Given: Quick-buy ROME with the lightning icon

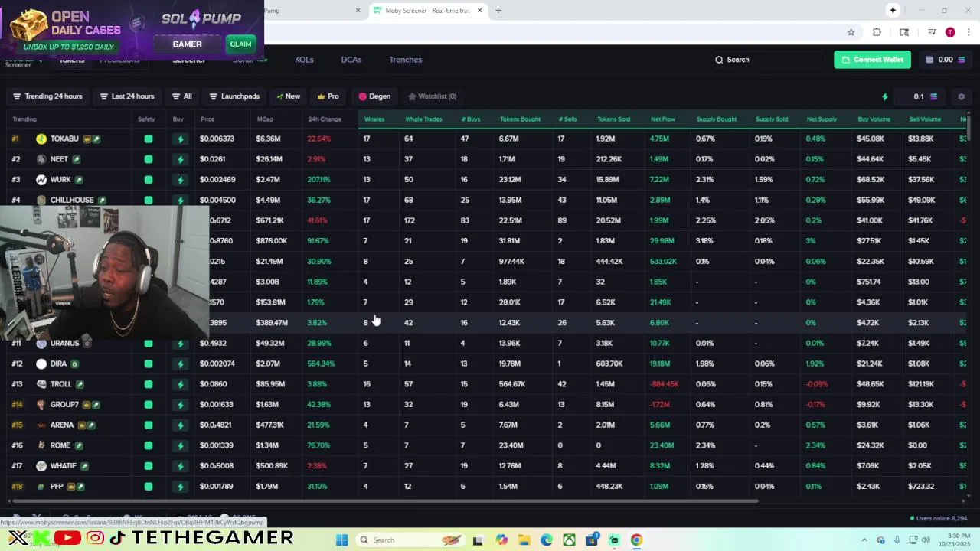Looking at the screenshot, I should (180, 445).
